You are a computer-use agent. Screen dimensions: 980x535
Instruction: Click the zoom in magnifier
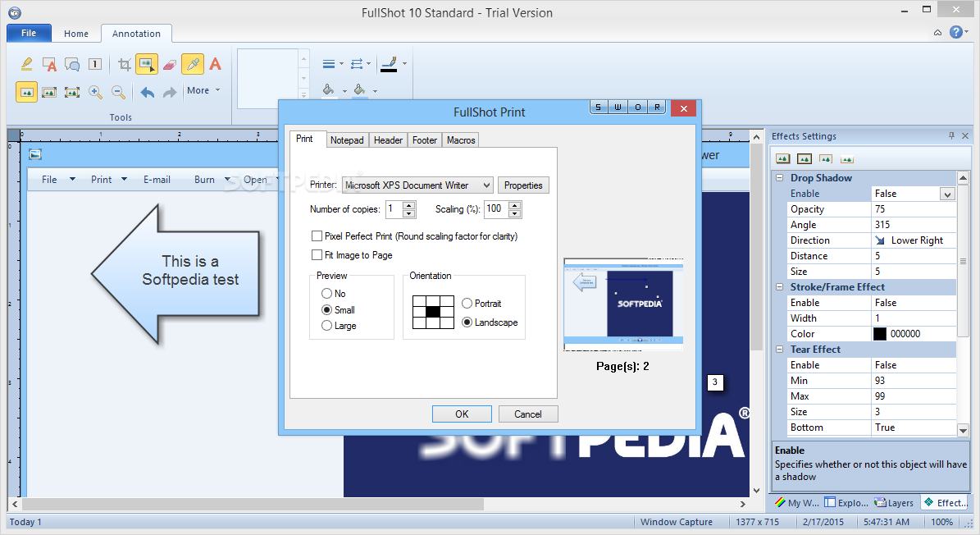click(x=95, y=92)
